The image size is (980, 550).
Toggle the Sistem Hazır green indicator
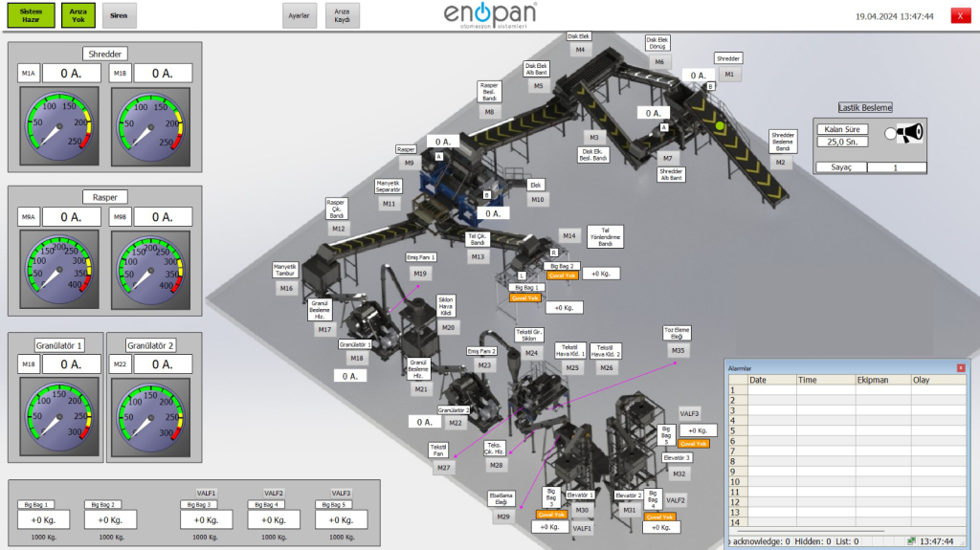coord(32,14)
